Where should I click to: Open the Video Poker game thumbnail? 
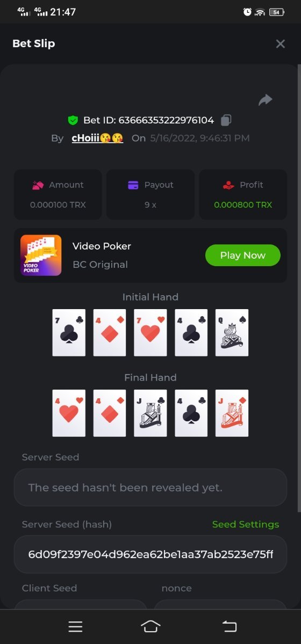coord(41,255)
